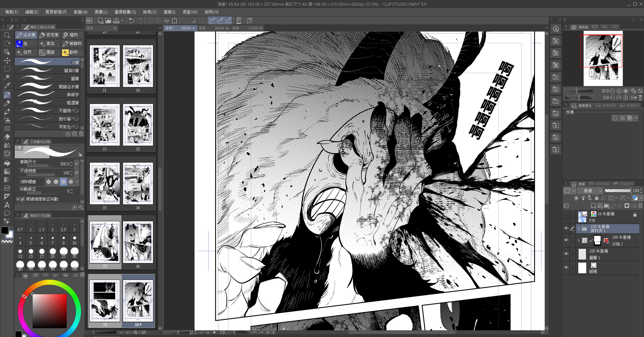Open the anti-aliasing options dropdown

[x=77, y=182]
